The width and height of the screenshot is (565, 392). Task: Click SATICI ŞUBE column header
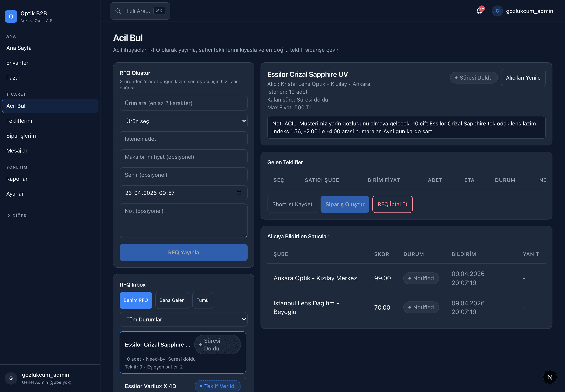pyautogui.click(x=322, y=180)
